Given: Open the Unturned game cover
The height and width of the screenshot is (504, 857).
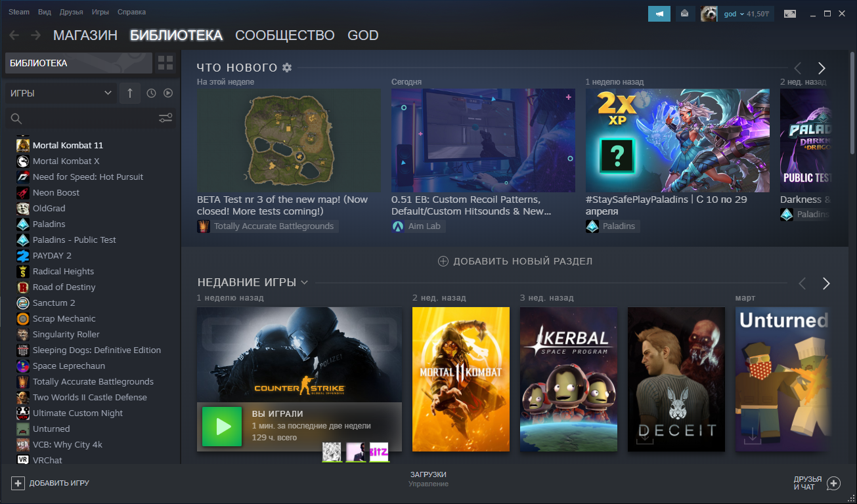Looking at the screenshot, I should click(783, 379).
